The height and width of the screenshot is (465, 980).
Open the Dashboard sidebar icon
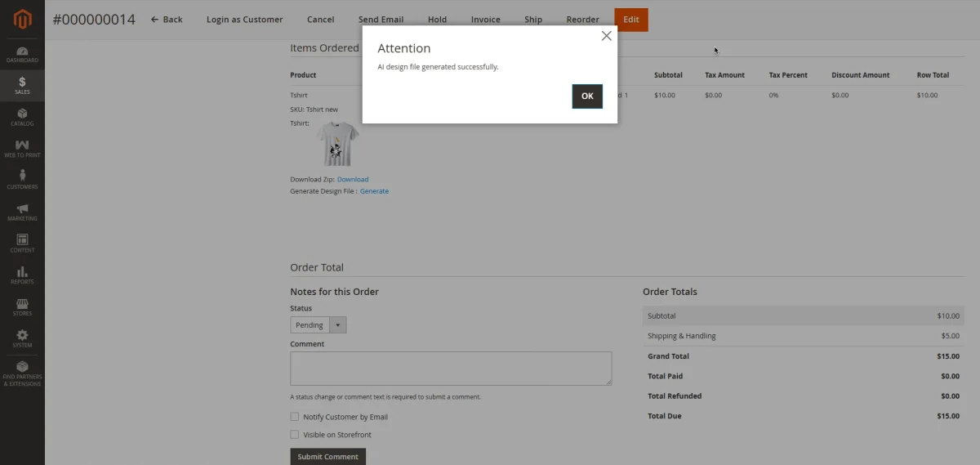22,55
